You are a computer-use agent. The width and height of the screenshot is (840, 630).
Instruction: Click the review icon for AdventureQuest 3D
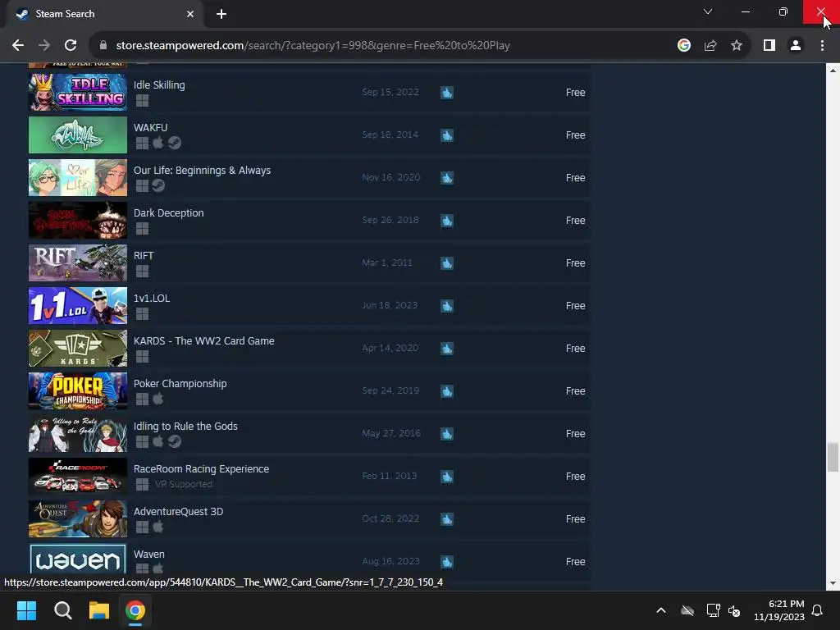click(x=447, y=519)
